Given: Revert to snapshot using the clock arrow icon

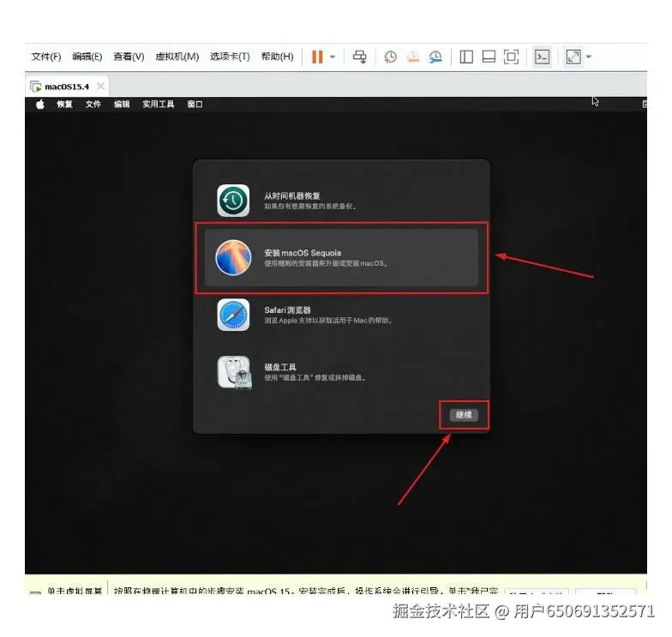Looking at the screenshot, I should coord(413,57).
